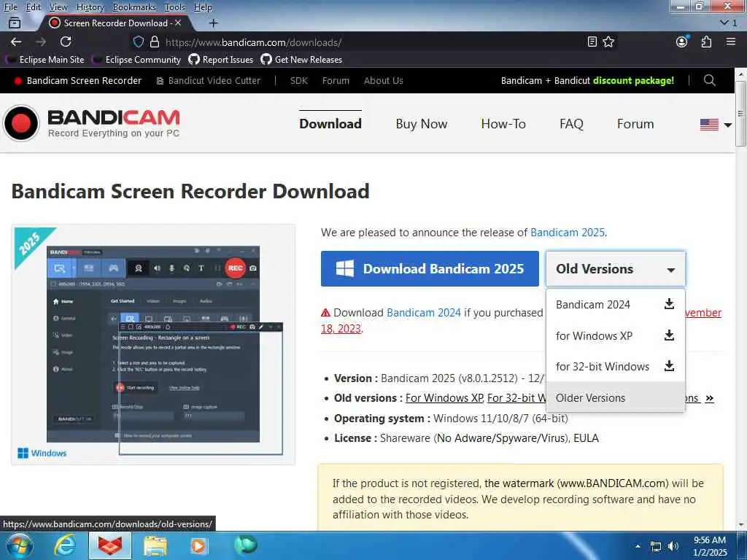Viewport: 747px width, 560px height.
Task: Click the search magnifier on Bandicam site
Action: (x=709, y=80)
